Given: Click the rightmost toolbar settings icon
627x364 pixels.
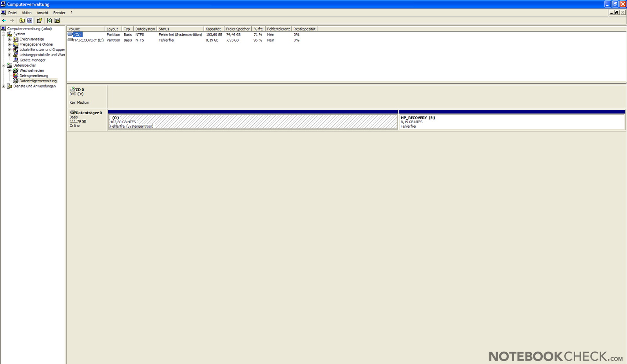Looking at the screenshot, I should click(x=57, y=20).
